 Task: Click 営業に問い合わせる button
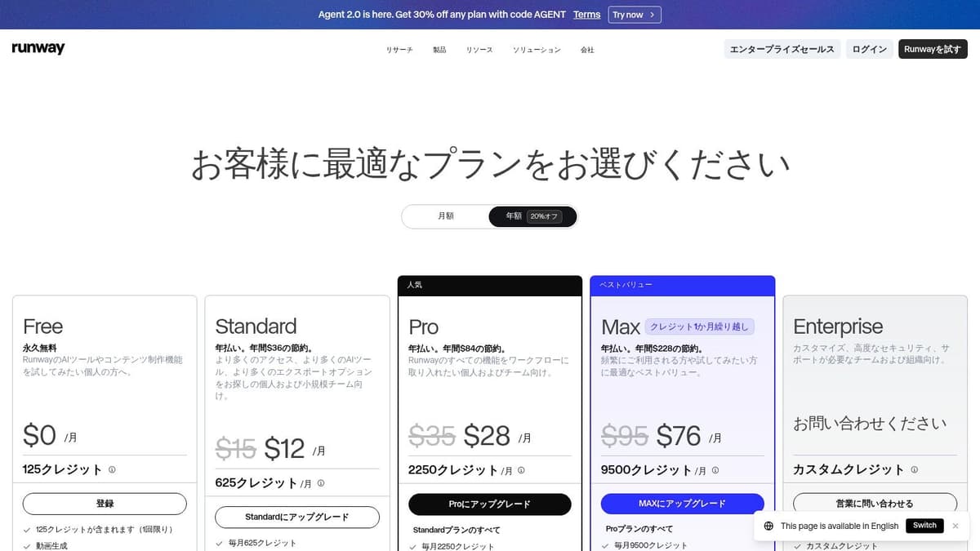pyautogui.click(x=875, y=504)
